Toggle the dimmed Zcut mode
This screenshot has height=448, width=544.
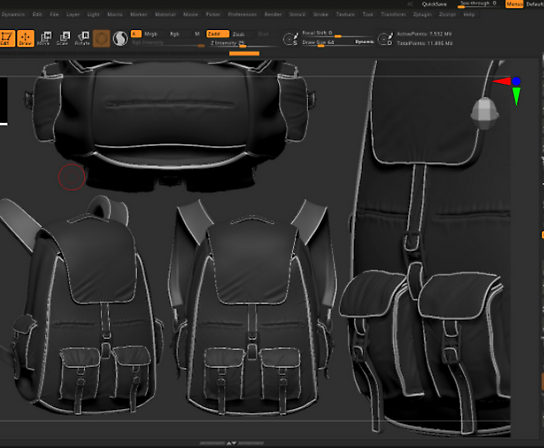(x=264, y=34)
